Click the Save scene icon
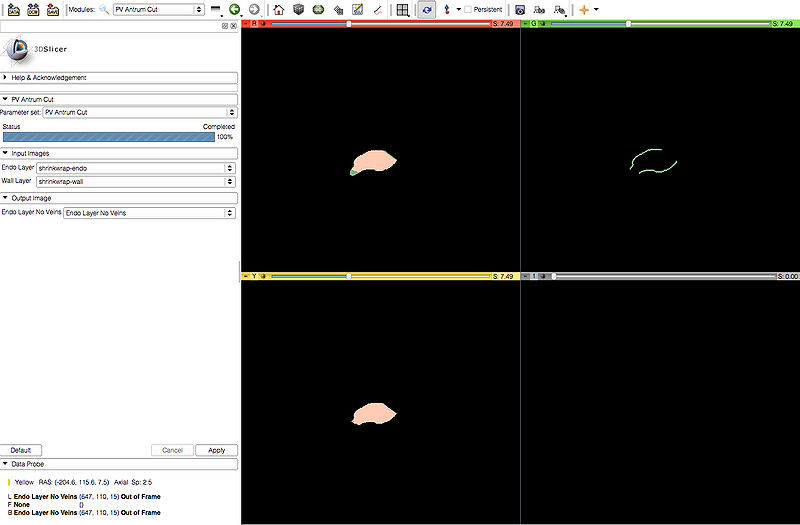This screenshot has width=800, height=525. pyautogui.click(x=53, y=9)
